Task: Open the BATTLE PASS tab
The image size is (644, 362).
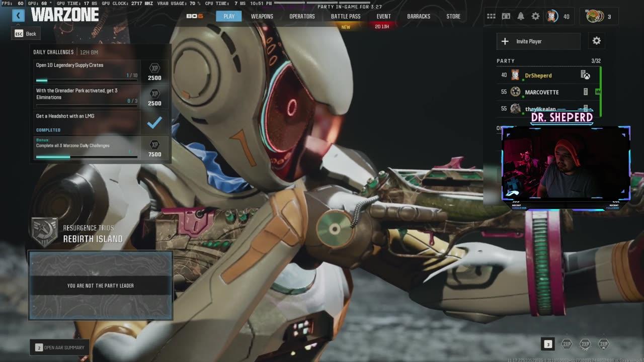Action: pyautogui.click(x=346, y=16)
